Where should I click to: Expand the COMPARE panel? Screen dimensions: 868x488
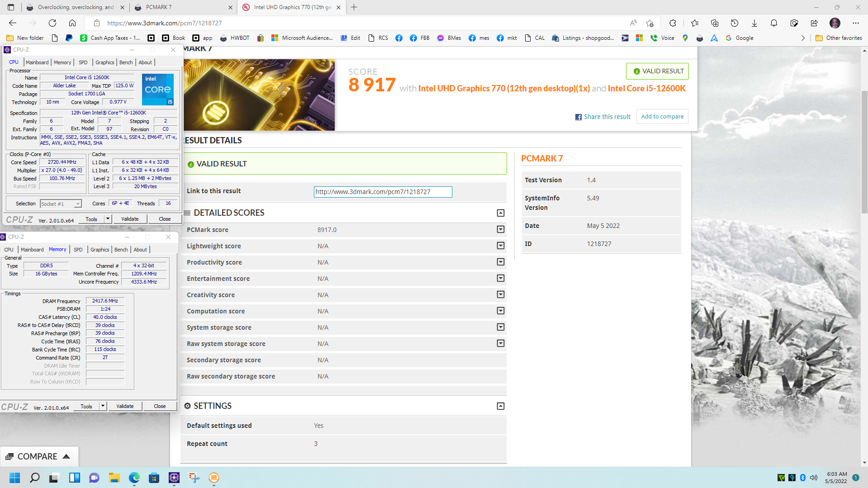[x=39, y=456]
